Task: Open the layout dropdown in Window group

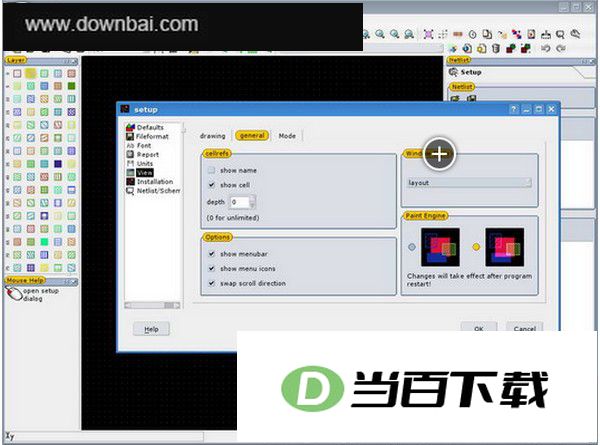Action: [x=470, y=183]
